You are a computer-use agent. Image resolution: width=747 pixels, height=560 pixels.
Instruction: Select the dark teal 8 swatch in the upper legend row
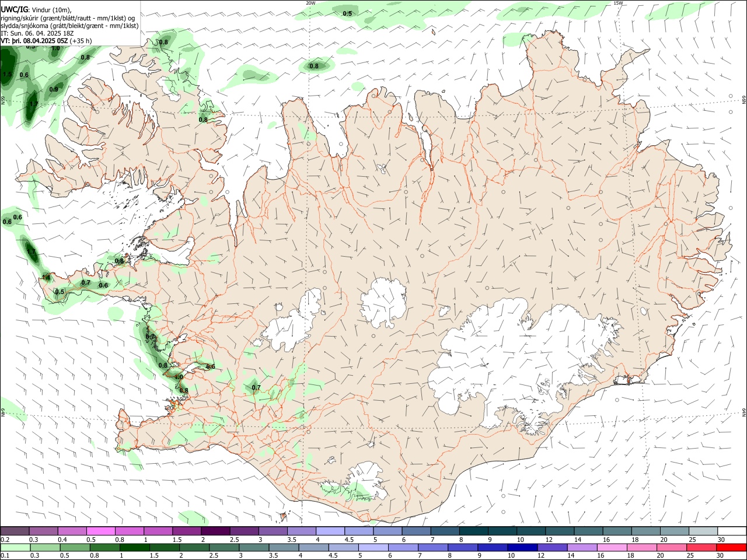(x=474, y=531)
